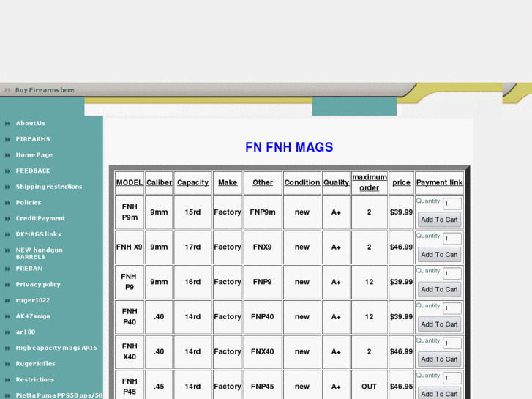Go to the PREBAN page

coord(29,269)
